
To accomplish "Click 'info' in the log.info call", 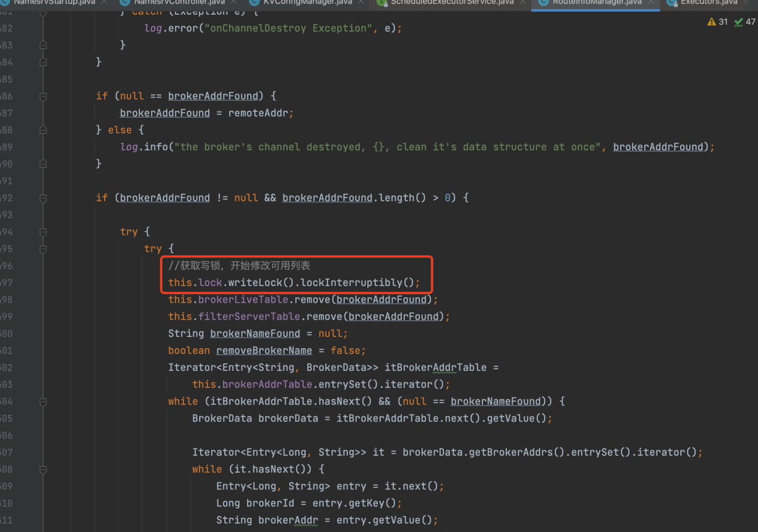I will [x=156, y=147].
